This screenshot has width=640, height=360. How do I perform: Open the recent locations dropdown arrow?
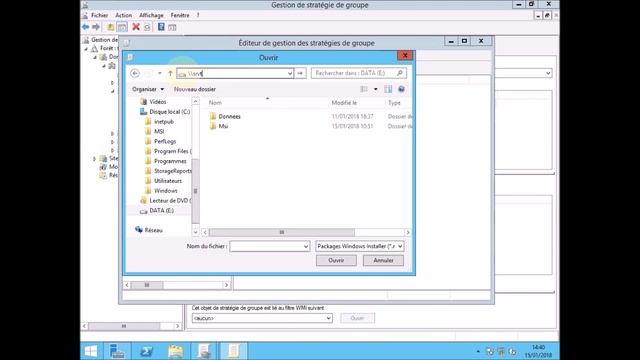160,73
